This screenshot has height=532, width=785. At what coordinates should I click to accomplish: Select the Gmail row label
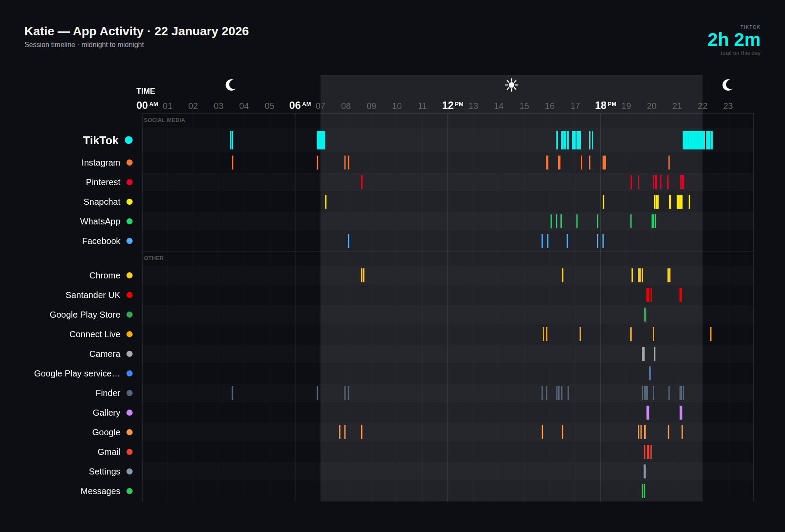[x=109, y=452]
